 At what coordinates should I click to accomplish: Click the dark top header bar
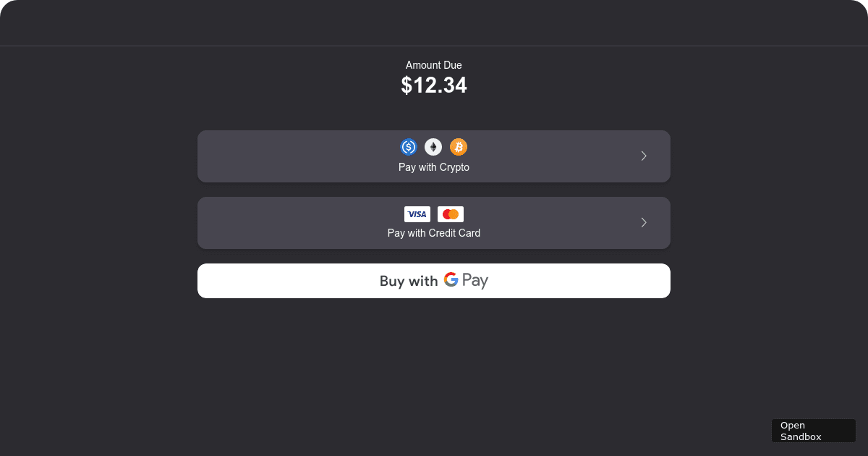tap(433, 22)
